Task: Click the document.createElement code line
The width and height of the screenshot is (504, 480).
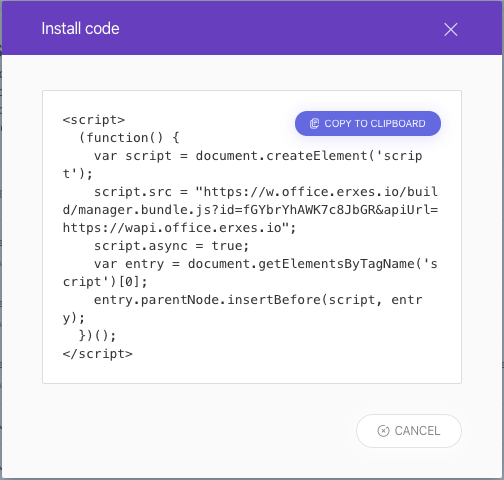Action: point(258,156)
